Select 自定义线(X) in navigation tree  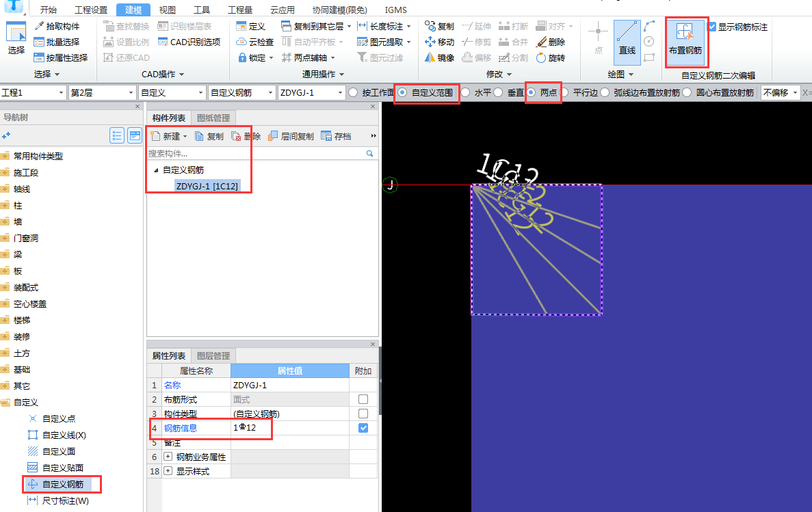pos(57,435)
